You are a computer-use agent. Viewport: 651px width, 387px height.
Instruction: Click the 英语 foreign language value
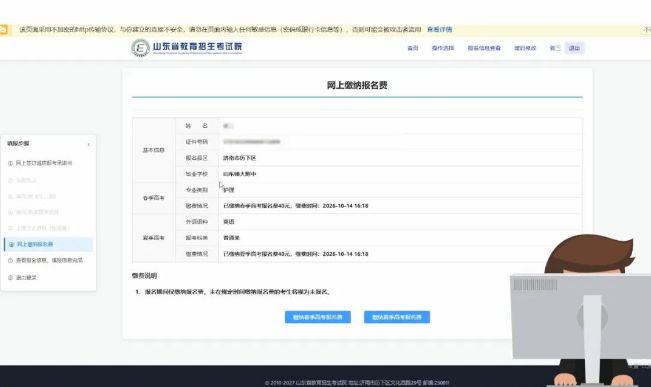[229, 222]
